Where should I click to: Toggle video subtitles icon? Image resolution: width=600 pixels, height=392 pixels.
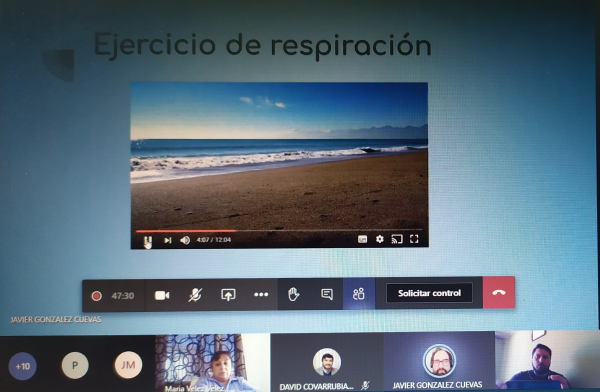point(362,239)
